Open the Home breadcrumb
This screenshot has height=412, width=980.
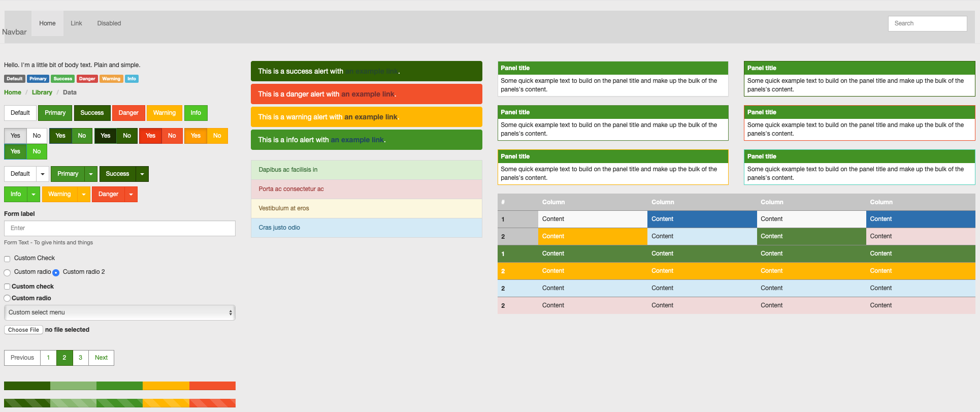13,92
